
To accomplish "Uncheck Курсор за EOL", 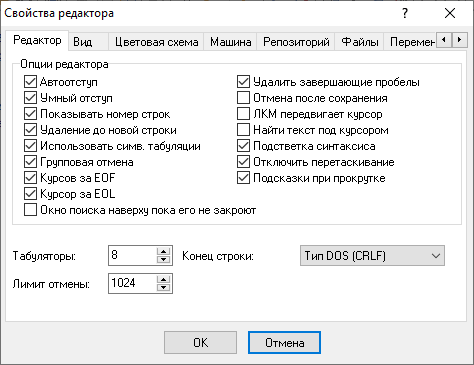I will pos(30,194).
